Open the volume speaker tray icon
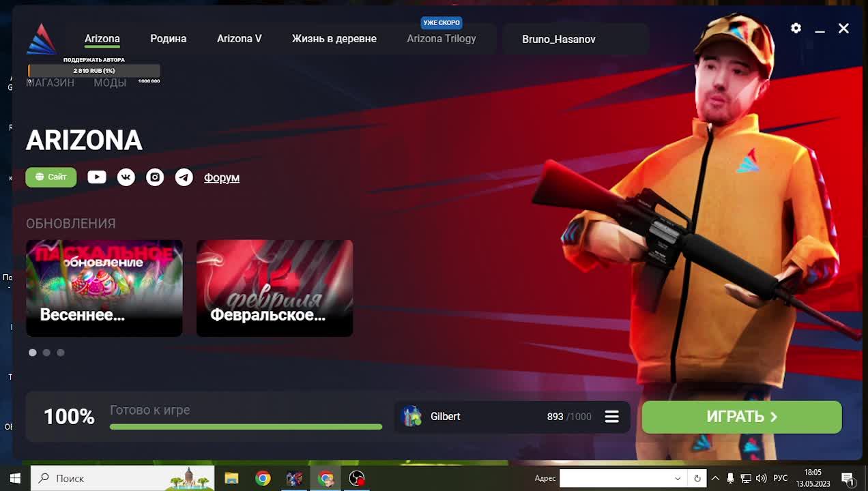The image size is (868, 491). 762,478
